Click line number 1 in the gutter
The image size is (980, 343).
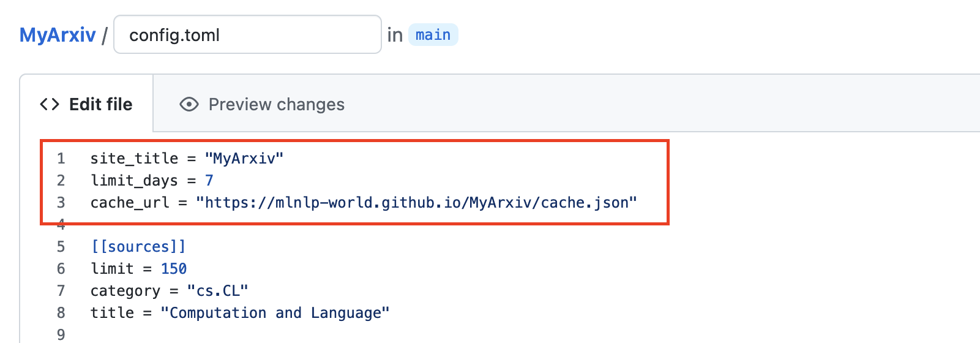pos(61,159)
